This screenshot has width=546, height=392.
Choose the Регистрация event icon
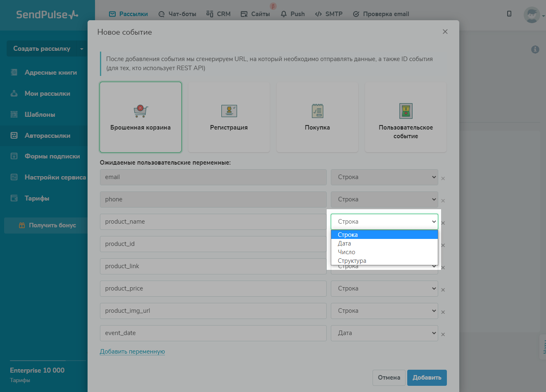pyautogui.click(x=229, y=111)
